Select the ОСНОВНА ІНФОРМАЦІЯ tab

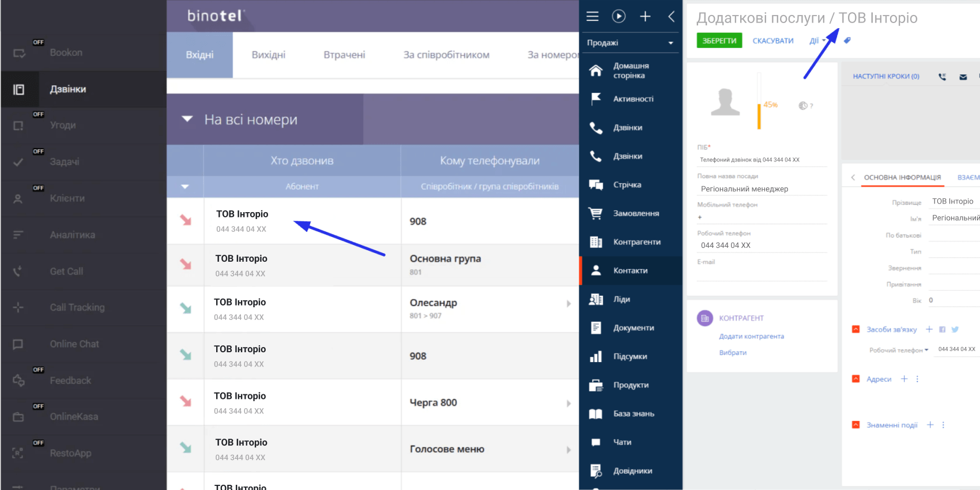click(902, 178)
